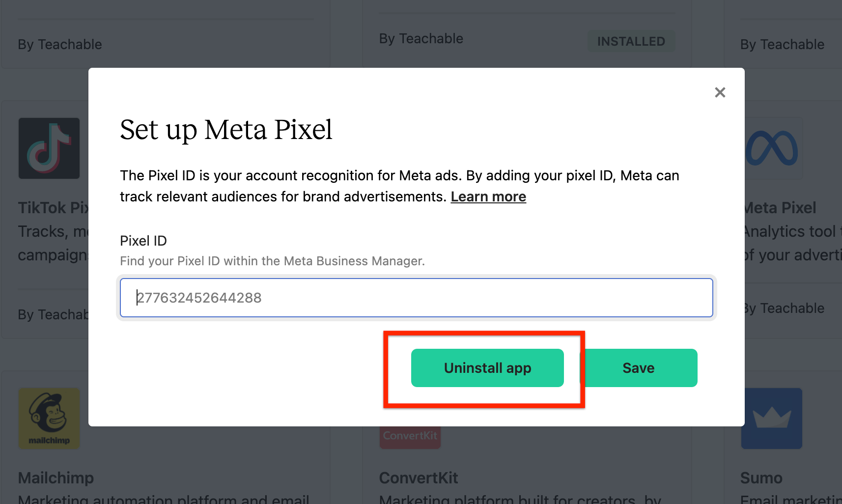
Task: Focus the Pixel ID input field
Action: [x=417, y=298]
